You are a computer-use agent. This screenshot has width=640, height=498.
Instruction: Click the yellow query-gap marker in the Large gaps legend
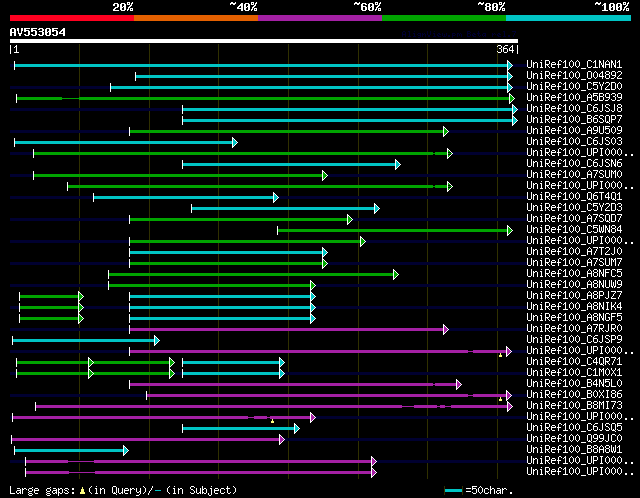tap(82, 490)
